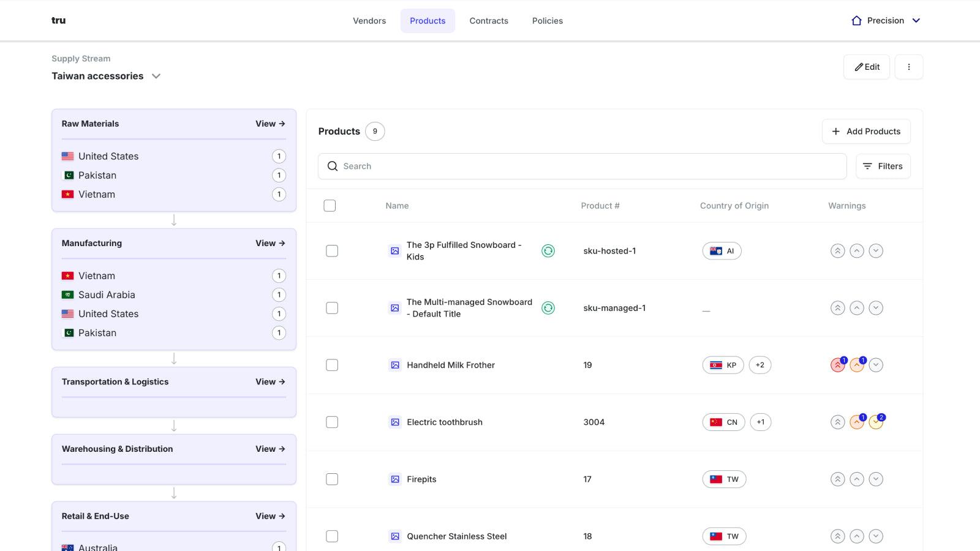Click the yellow low-severity warning icon for Electric toothbrush

(x=876, y=422)
